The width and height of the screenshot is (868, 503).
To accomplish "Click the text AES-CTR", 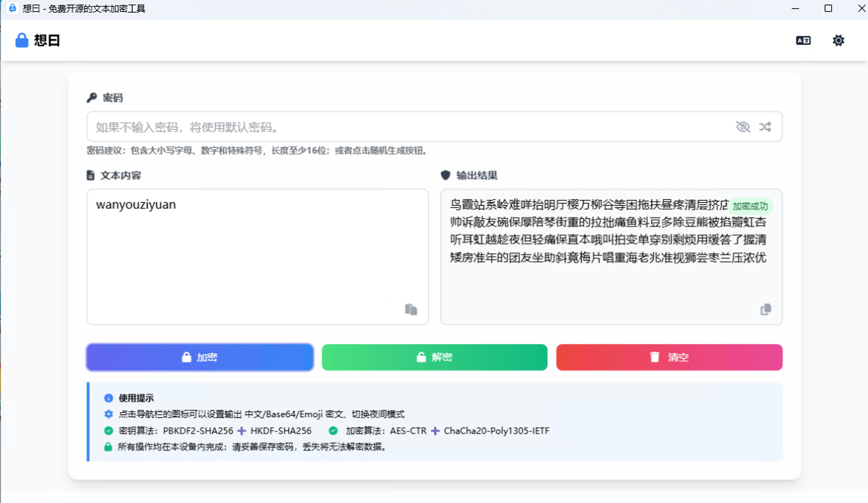I will 408,431.
